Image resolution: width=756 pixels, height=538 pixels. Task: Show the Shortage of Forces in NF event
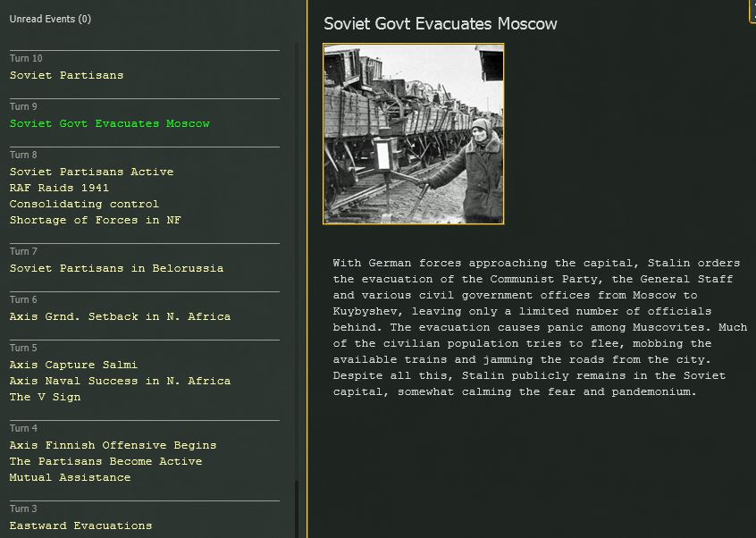(x=95, y=220)
